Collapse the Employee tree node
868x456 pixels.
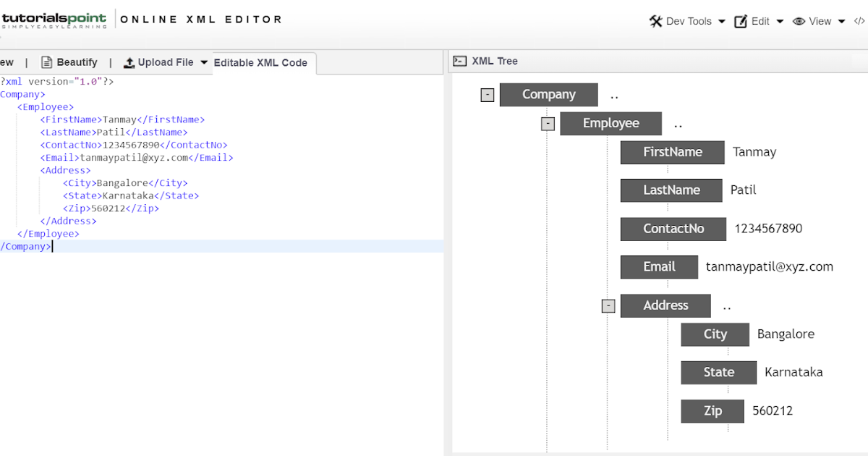pos(548,123)
